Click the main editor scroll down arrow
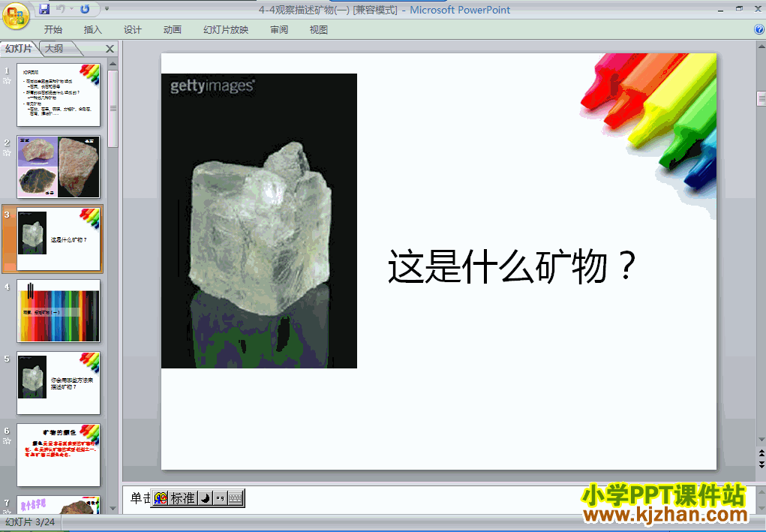 tap(761, 440)
